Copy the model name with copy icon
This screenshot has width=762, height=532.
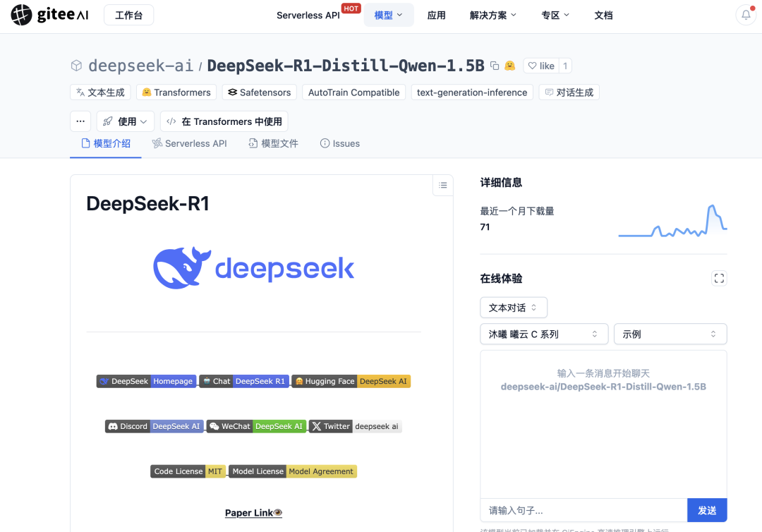495,66
